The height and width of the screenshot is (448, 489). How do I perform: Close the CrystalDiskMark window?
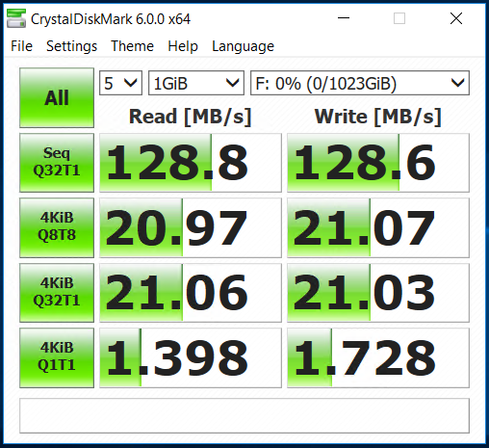tap(456, 18)
